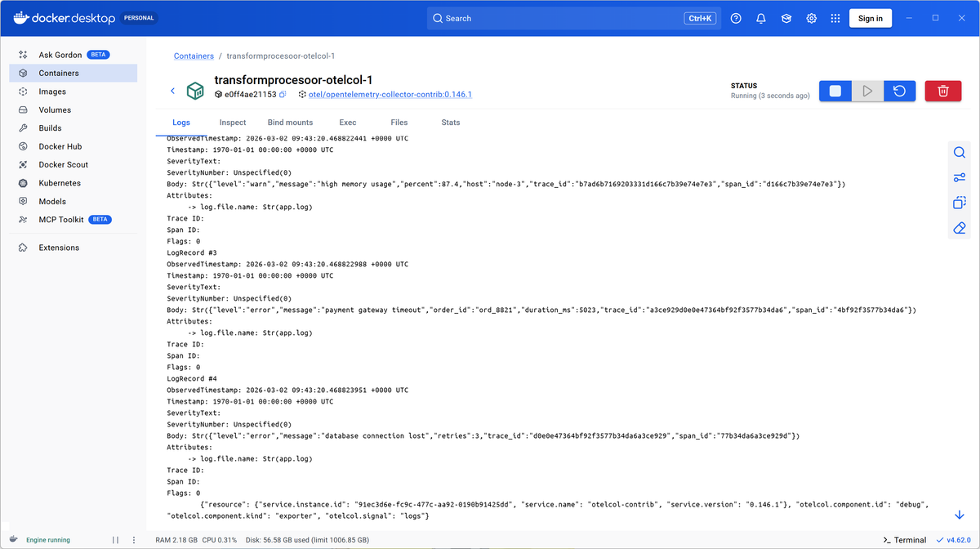The width and height of the screenshot is (980, 549).
Task: Open Learning center graduation cap icon
Action: coord(786,18)
